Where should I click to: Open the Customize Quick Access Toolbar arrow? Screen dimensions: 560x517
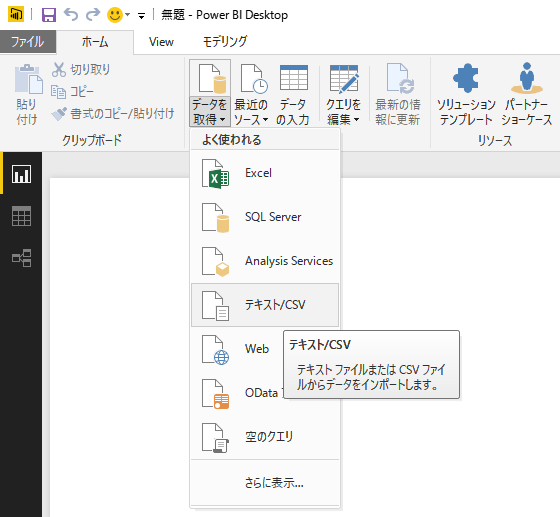pyautogui.click(x=141, y=16)
